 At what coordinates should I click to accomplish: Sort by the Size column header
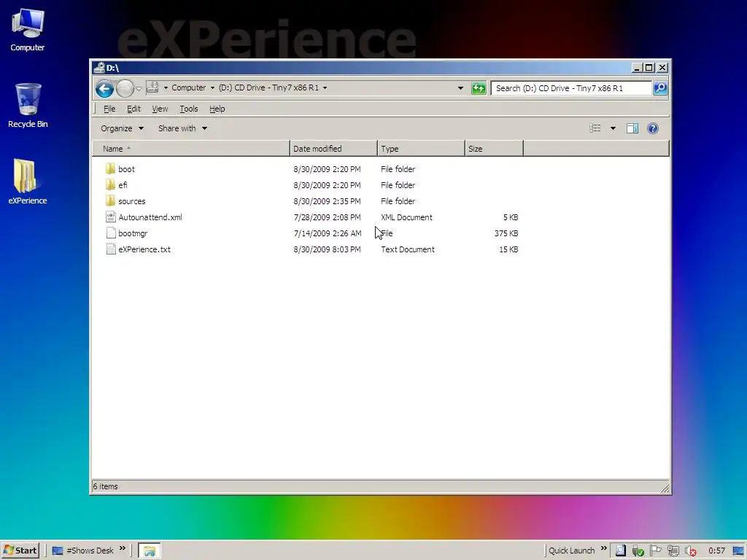click(494, 149)
